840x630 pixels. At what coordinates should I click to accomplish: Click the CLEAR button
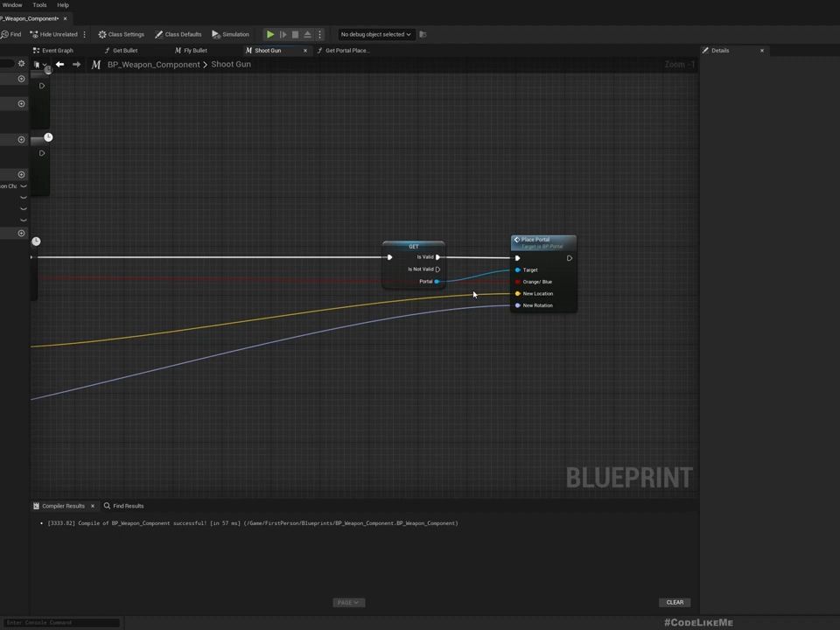click(x=675, y=603)
